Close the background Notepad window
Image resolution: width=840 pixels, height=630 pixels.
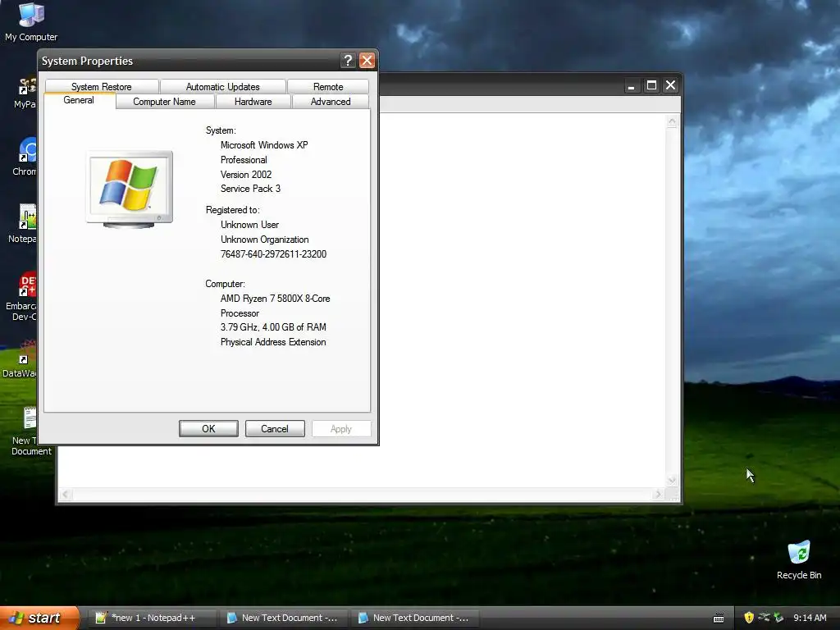(671, 85)
